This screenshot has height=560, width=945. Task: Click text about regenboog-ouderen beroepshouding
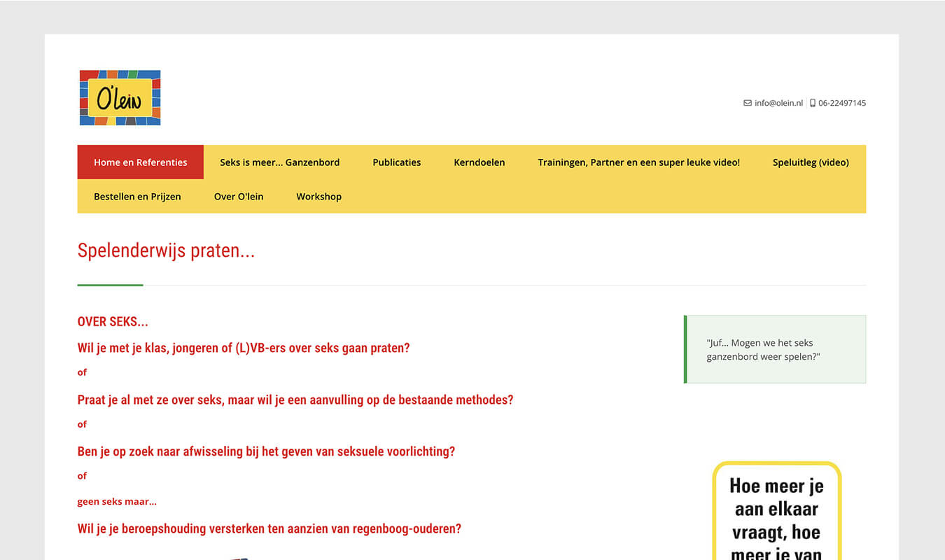pos(269,529)
